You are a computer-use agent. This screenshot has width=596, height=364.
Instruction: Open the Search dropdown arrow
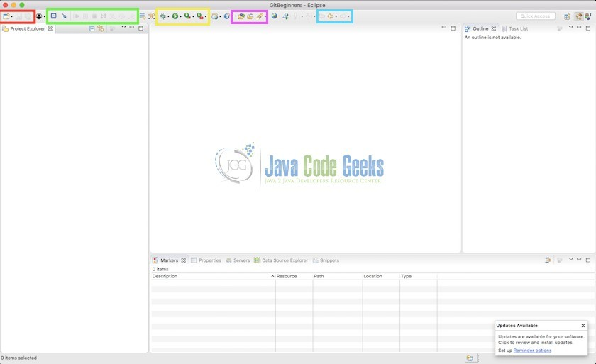coord(265,16)
